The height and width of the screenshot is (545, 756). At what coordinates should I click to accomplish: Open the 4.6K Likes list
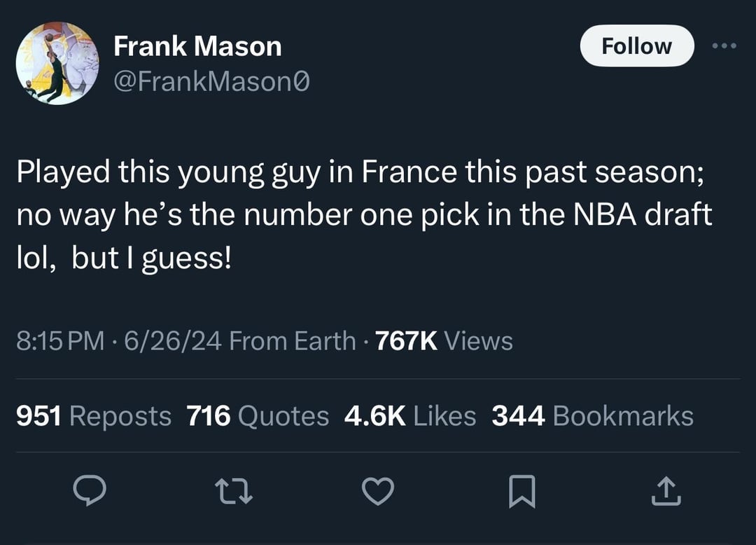point(410,416)
